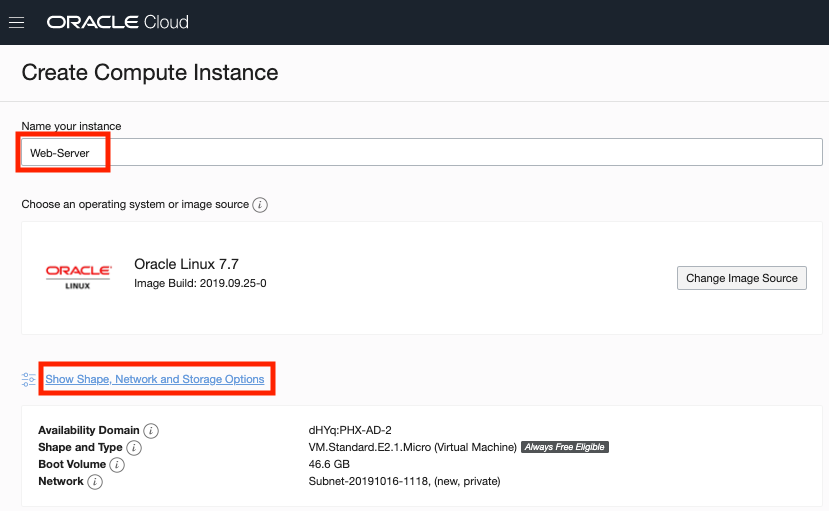Open Boot Volume info icon
This screenshot has width=829, height=511.
117,464
